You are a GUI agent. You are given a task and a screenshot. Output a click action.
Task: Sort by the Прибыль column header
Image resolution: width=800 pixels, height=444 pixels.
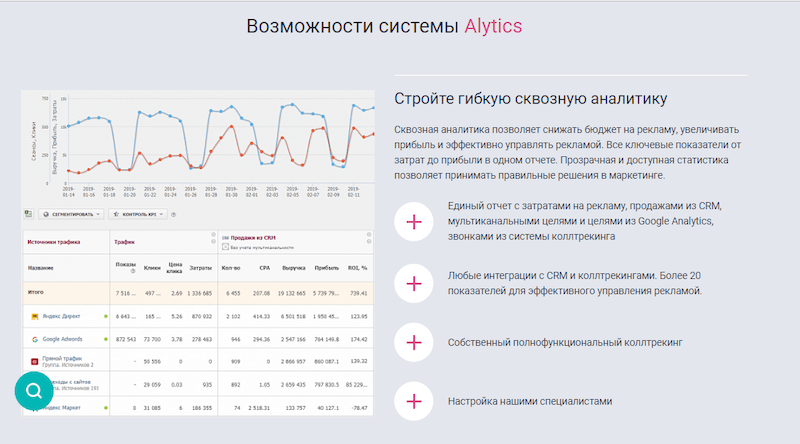coord(327,268)
